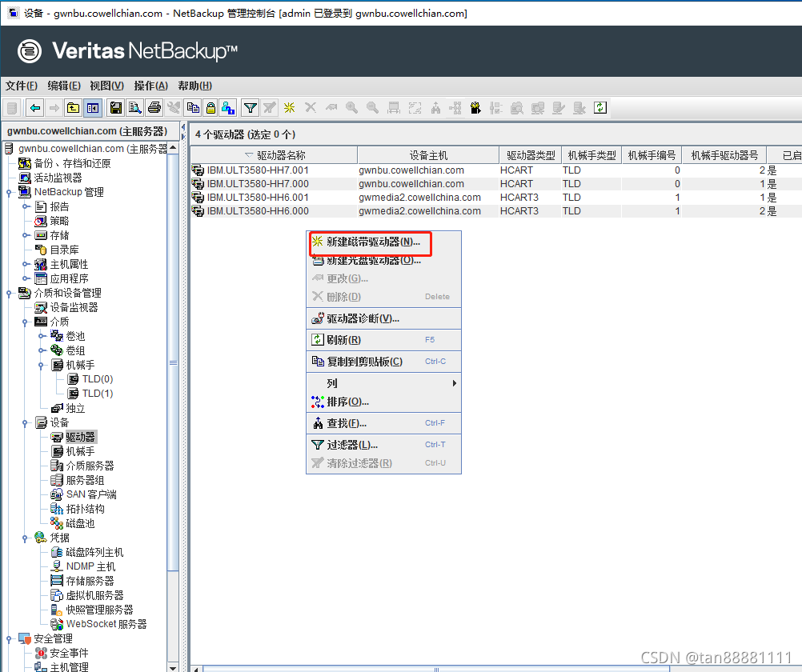This screenshot has height=672, width=802.
Task: Choose 过滤器(L) from context menu
Action: [383, 445]
